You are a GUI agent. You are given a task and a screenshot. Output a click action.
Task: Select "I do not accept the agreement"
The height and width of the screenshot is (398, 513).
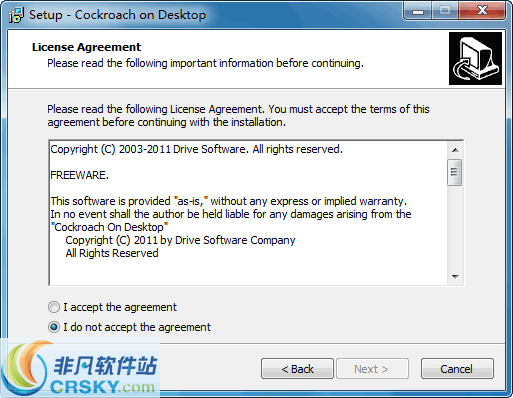click(x=129, y=327)
